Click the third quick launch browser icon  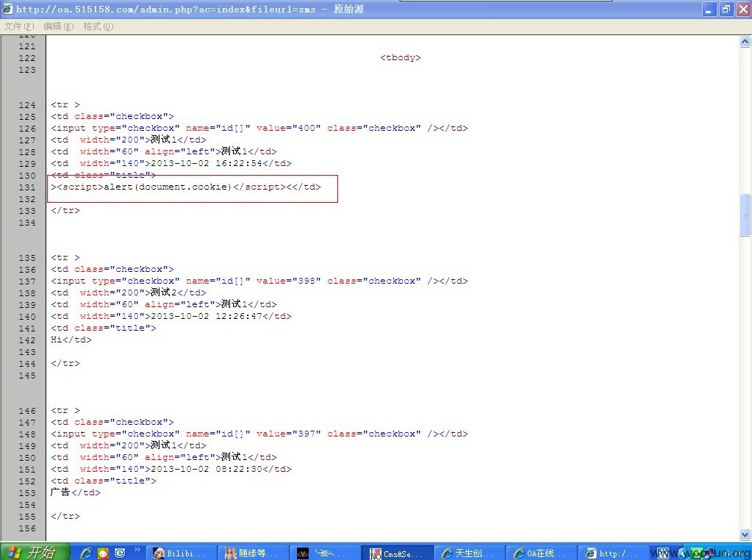tap(119, 553)
